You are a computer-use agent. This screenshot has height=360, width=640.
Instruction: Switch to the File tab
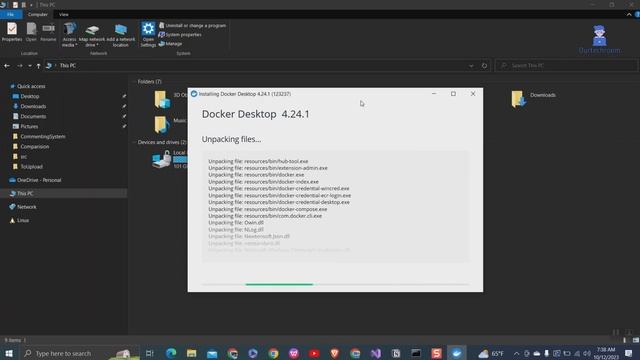pyautogui.click(x=11, y=14)
